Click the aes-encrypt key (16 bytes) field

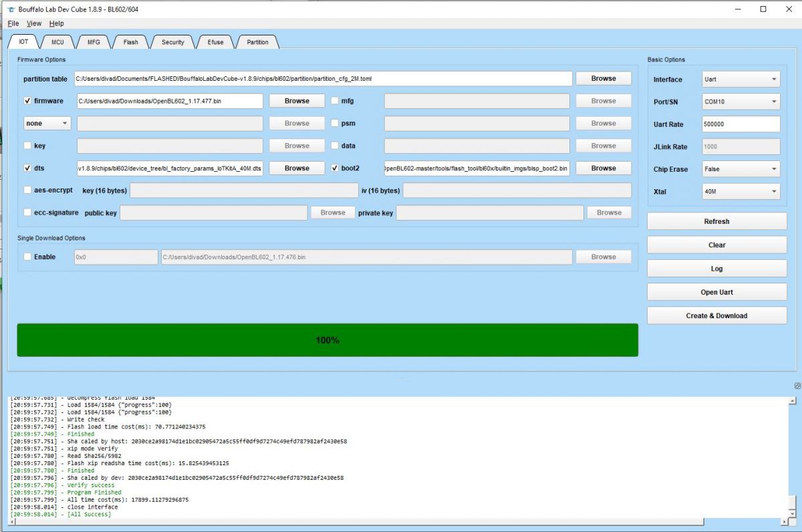[243, 190]
